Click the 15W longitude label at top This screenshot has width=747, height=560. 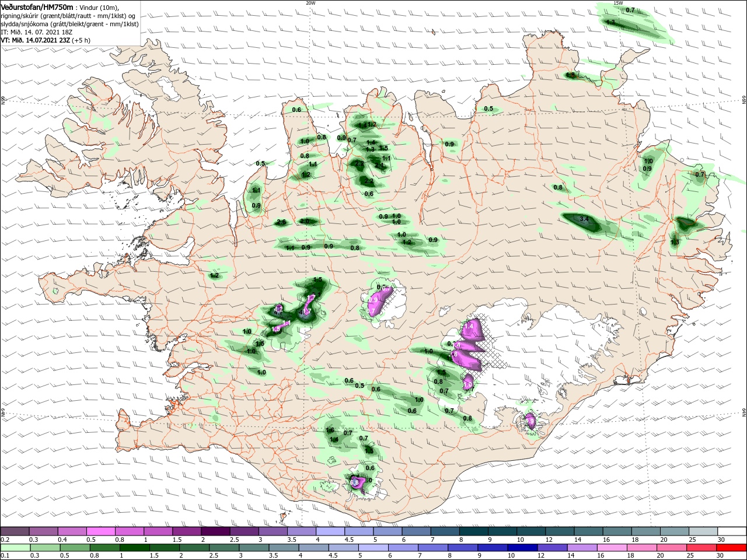pyautogui.click(x=618, y=3)
